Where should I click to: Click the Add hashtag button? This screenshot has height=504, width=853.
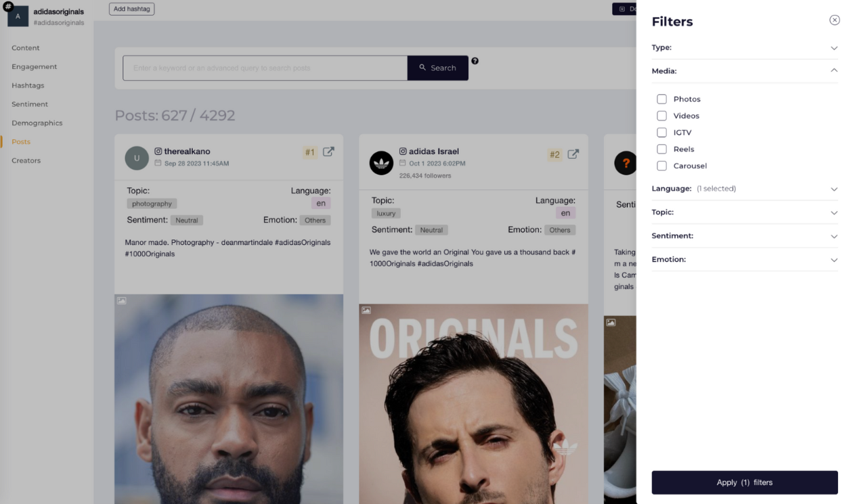(132, 9)
